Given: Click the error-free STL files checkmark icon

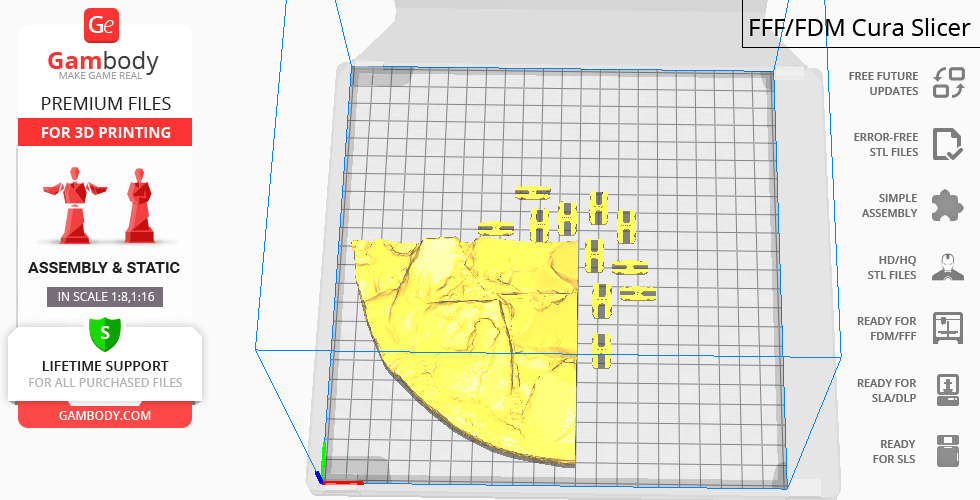Looking at the screenshot, I should click(x=947, y=144).
